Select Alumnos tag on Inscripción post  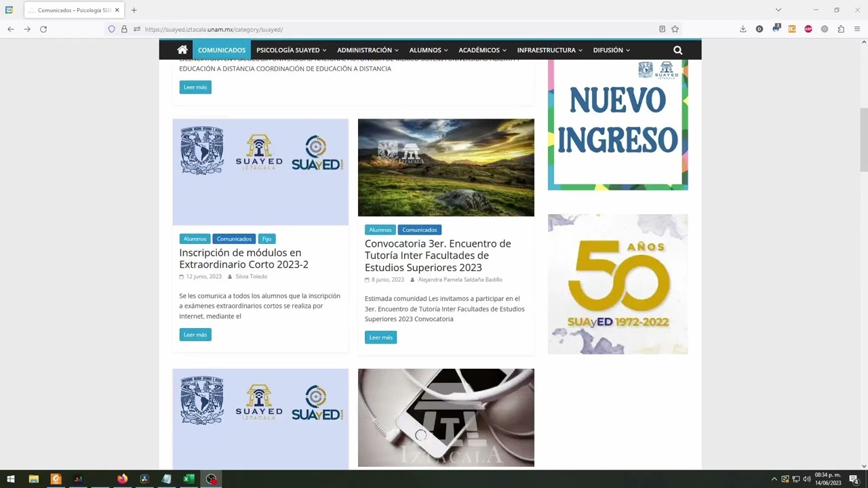(x=195, y=239)
